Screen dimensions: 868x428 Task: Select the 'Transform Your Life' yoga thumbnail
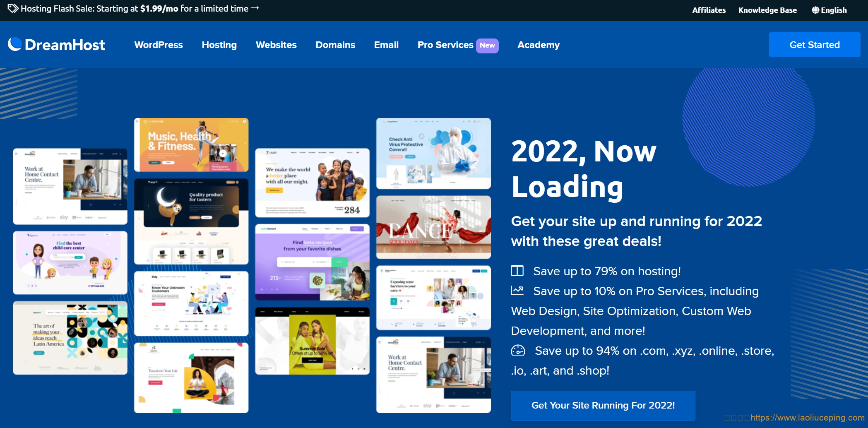click(191, 378)
